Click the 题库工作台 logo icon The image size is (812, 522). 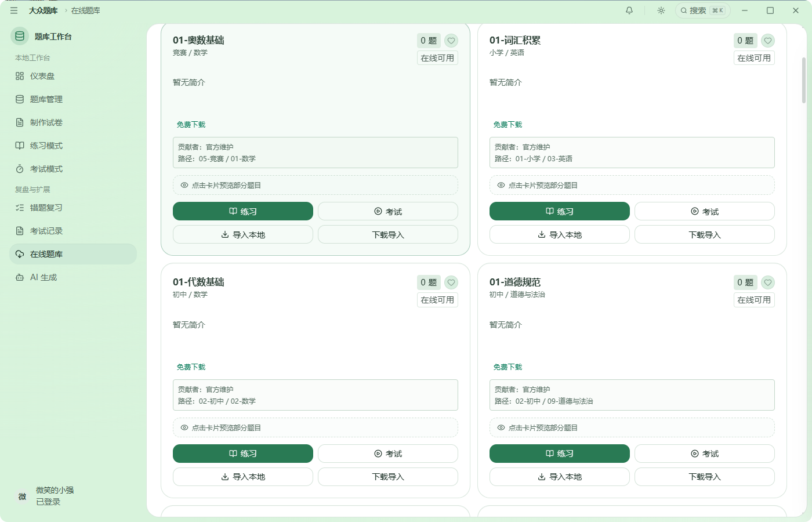pyautogui.click(x=20, y=36)
